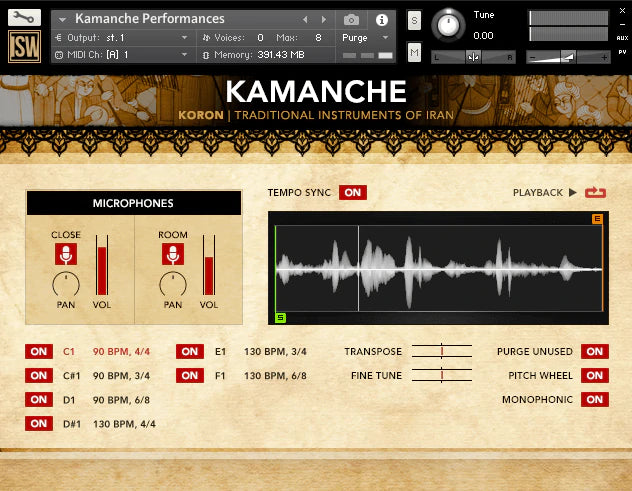Toggle Purge Unused ON switch
Image resolution: width=632 pixels, height=491 pixels.
595,351
